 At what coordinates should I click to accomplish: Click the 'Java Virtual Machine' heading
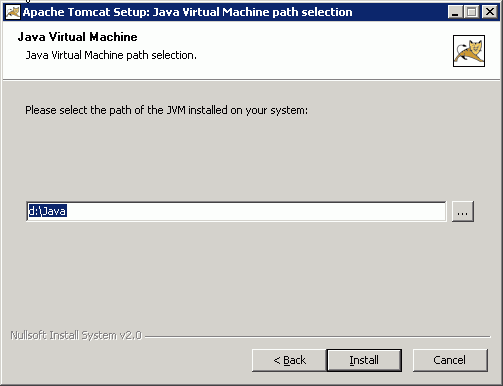(x=77, y=37)
